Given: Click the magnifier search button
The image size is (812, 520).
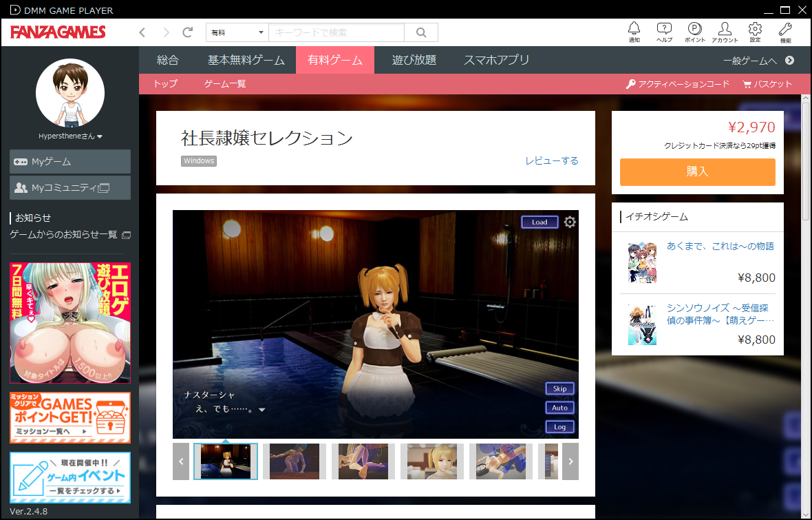Looking at the screenshot, I should point(421,32).
